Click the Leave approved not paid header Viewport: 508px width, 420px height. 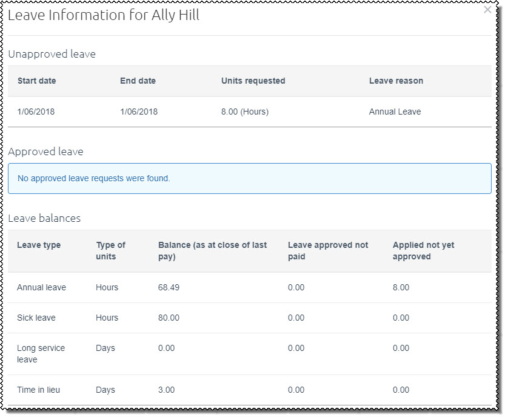tap(328, 251)
